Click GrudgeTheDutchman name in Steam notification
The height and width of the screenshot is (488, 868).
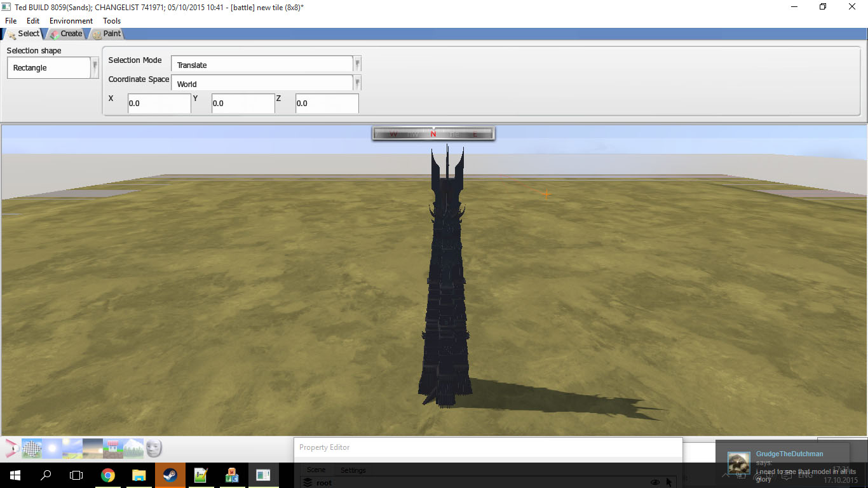click(789, 454)
